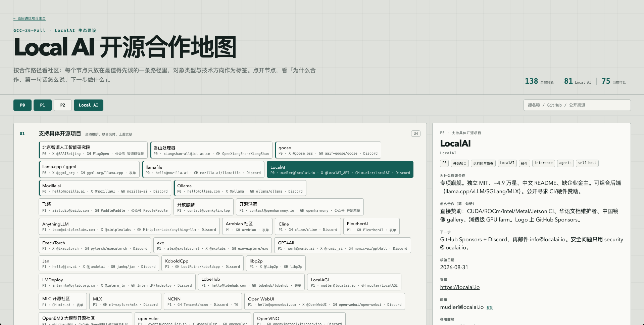The width and height of the screenshot is (644, 325).
Task: Go back via 返回微扰理论主页 link
Action: pos(30,18)
